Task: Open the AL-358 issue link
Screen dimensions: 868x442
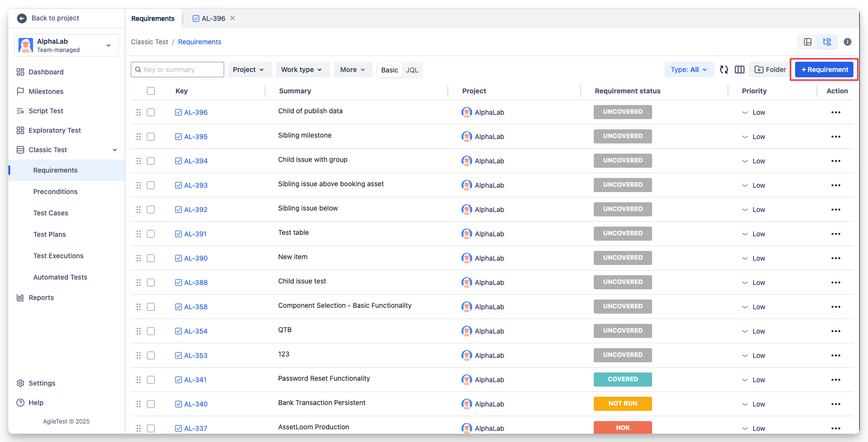Action: coord(195,307)
